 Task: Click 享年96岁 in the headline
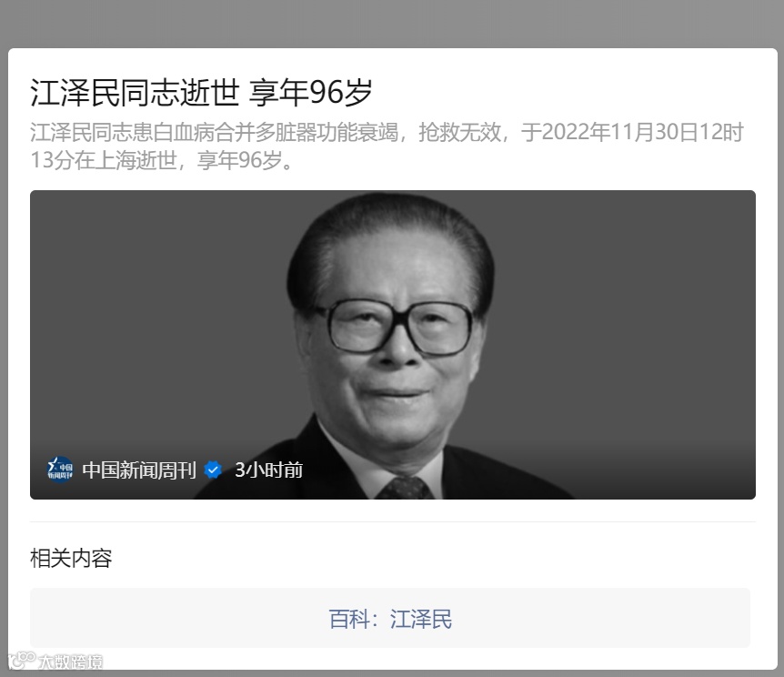tap(311, 93)
